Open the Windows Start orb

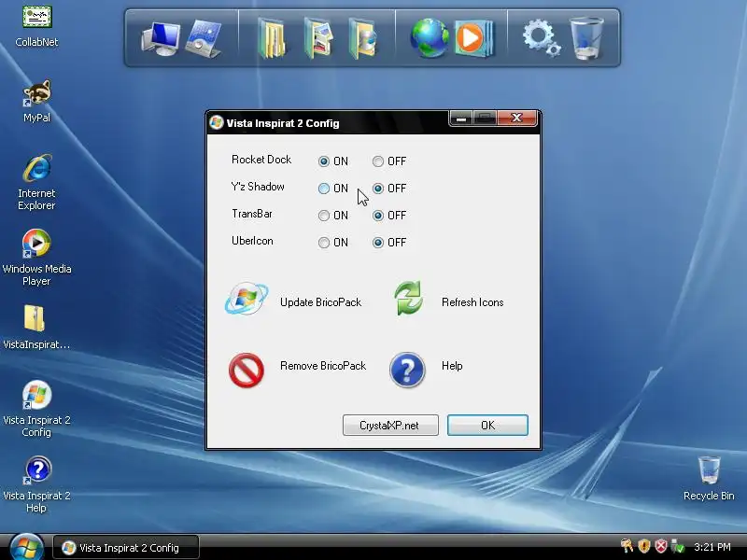pyautogui.click(x=26, y=546)
